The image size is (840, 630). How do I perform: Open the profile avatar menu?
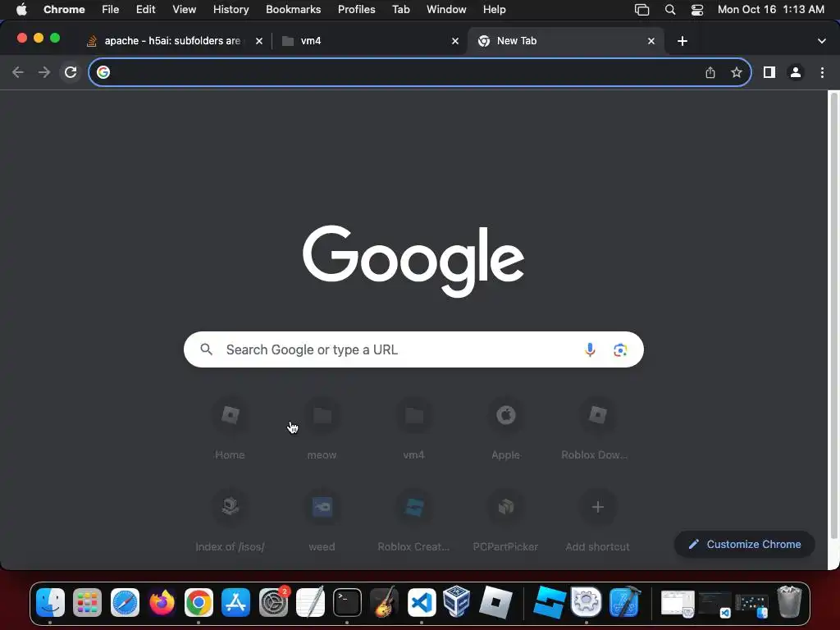point(796,72)
